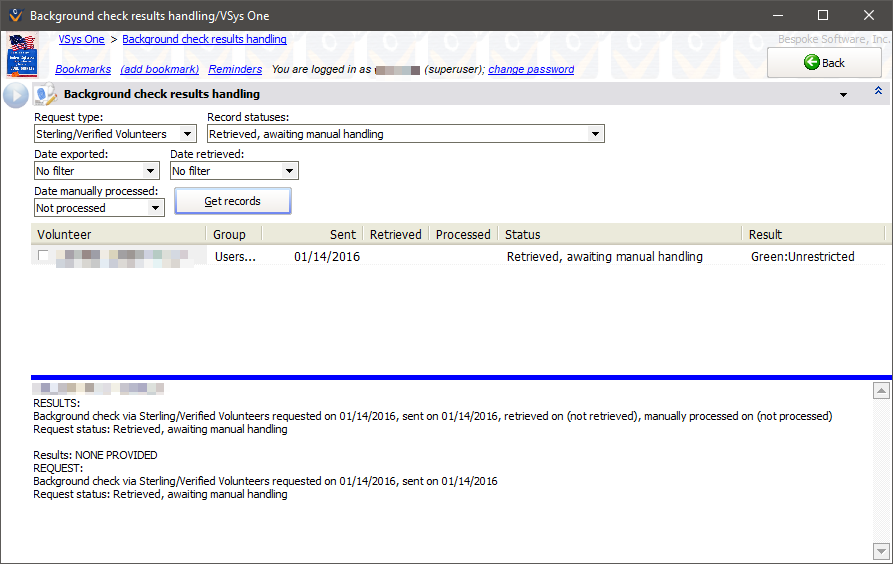The height and width of the screenshot is (564, 893).
Task: Open the Date exported filter dropdown
Action: 151,171
